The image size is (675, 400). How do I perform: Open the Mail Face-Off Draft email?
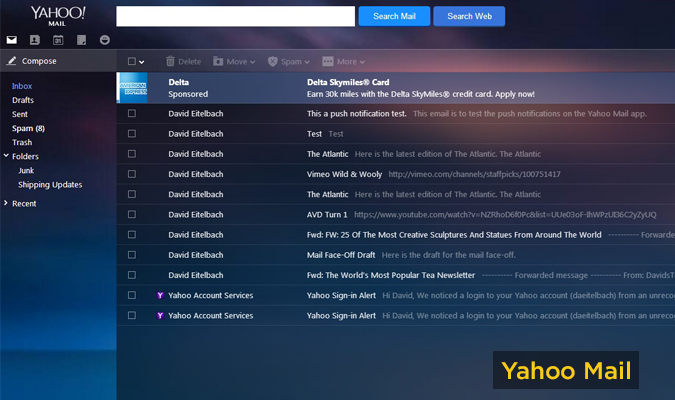(396, 255)
